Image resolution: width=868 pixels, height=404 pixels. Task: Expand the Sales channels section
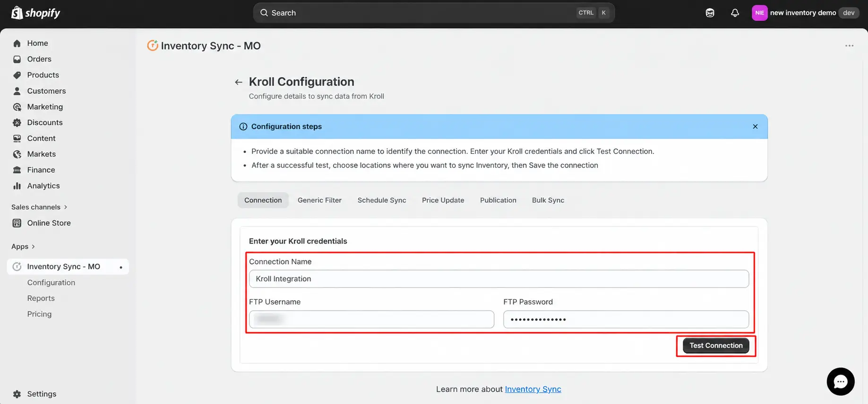40,207
